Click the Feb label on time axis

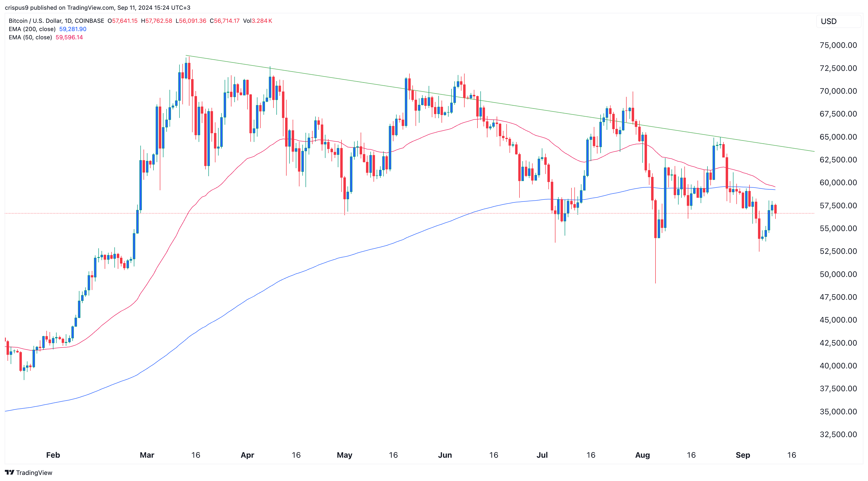(53, 455)
